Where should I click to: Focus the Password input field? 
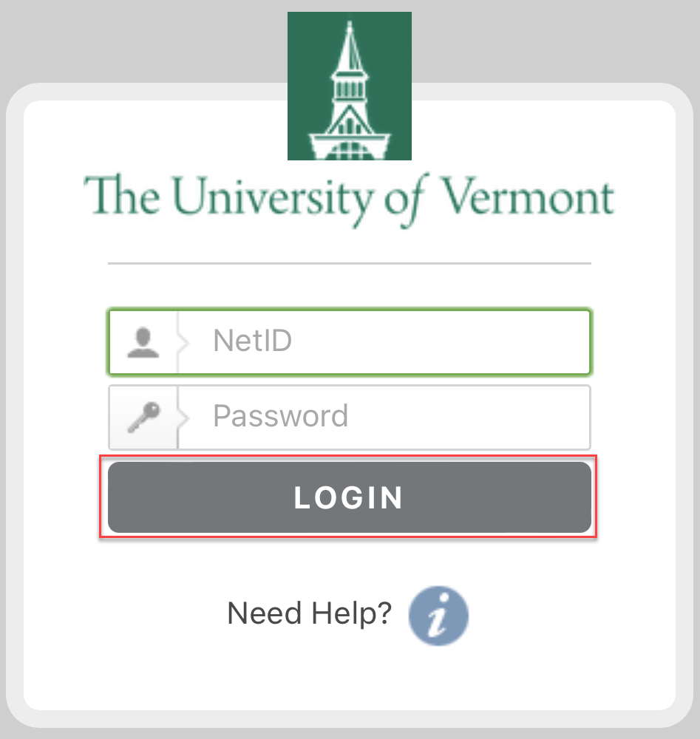coord(350,417)
